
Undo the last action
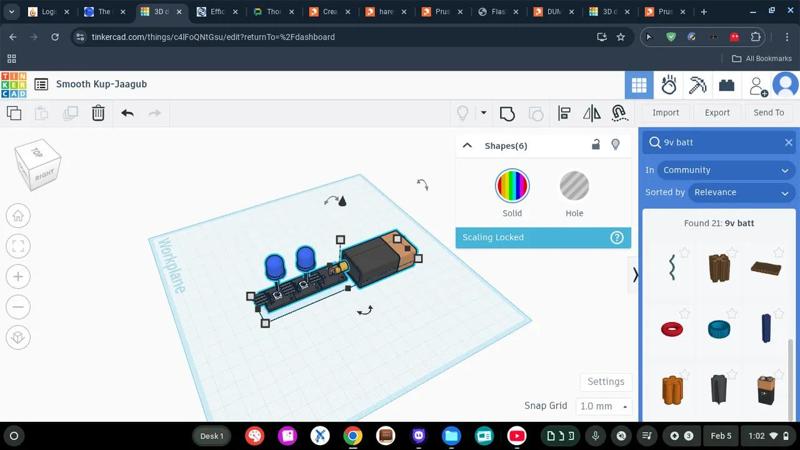128,113
